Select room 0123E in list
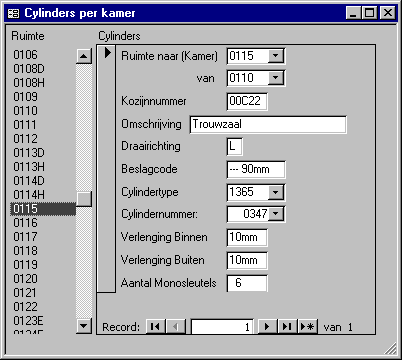Screen dimensions: 402x360 tap(43, 321)
